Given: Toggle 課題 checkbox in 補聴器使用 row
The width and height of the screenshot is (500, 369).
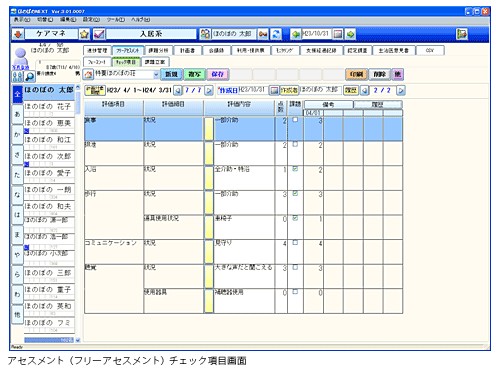Looking at the screenshot, I should click(x=295, y=292).
